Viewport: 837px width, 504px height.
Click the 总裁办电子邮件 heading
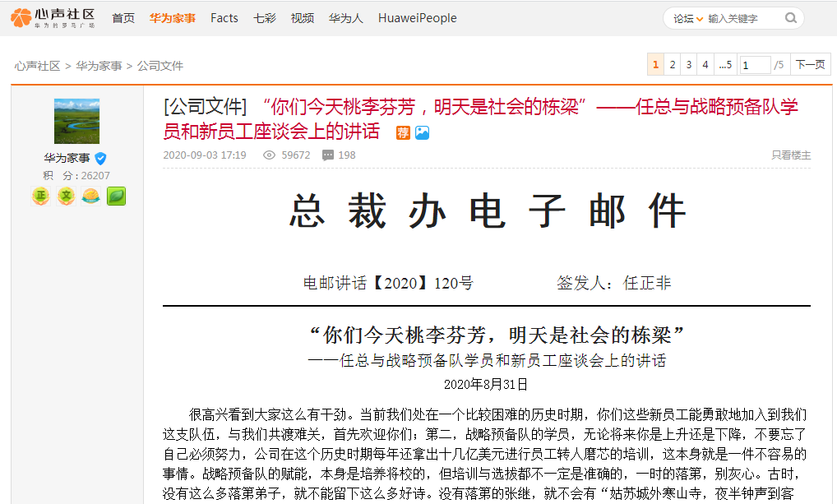487,210
